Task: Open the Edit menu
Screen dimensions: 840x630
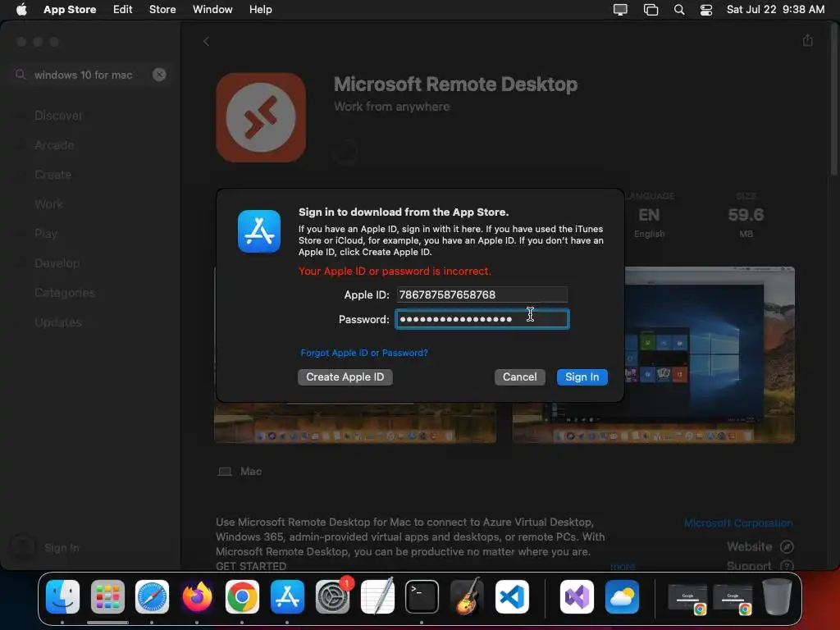Action: click(123, 10)
